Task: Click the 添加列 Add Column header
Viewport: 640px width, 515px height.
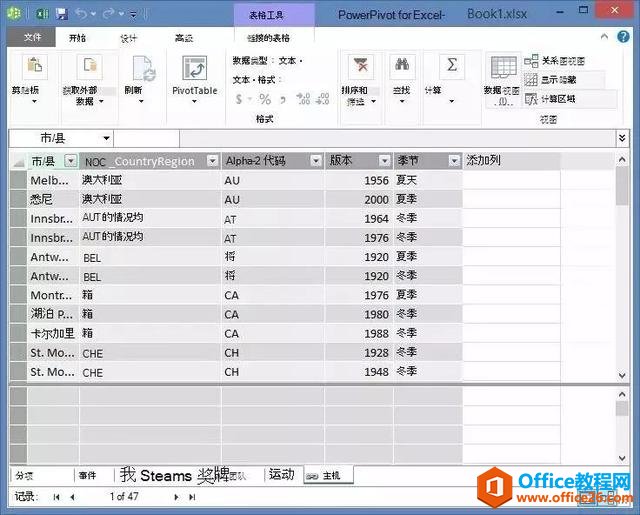Action: (x=511, y=161)
